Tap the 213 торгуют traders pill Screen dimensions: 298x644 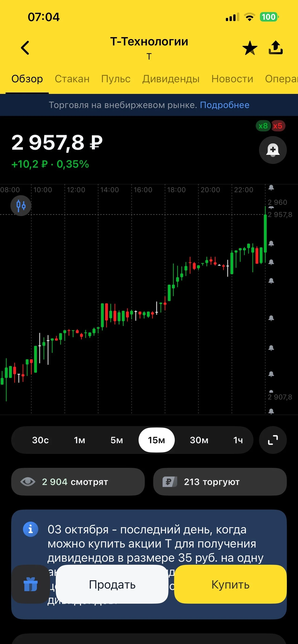[220, 481]
